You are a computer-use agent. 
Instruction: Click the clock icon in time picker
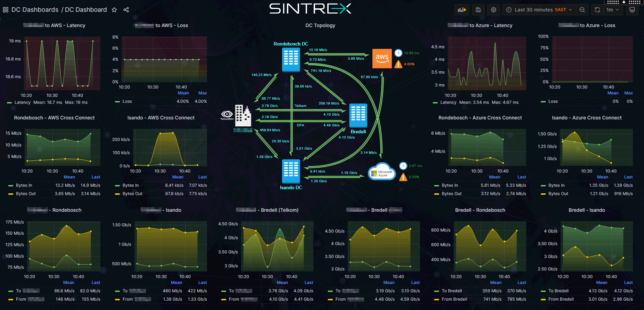[x=509, y=10]
